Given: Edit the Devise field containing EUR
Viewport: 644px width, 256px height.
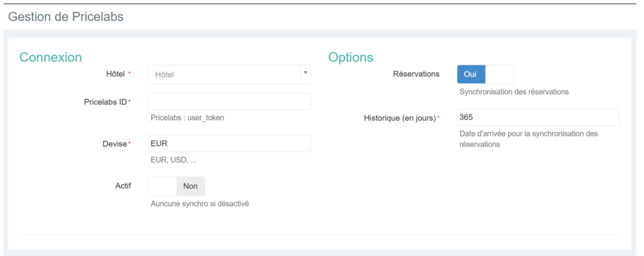Looking at the screenshot, I should point(229,143).
